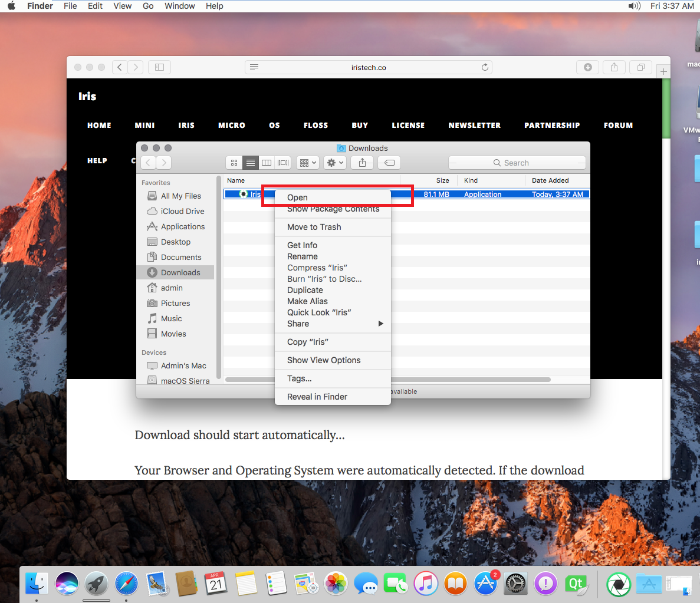This screenshot has height=603, width=700.
Task: Choose Copy "Iris"
Action: 333,342
